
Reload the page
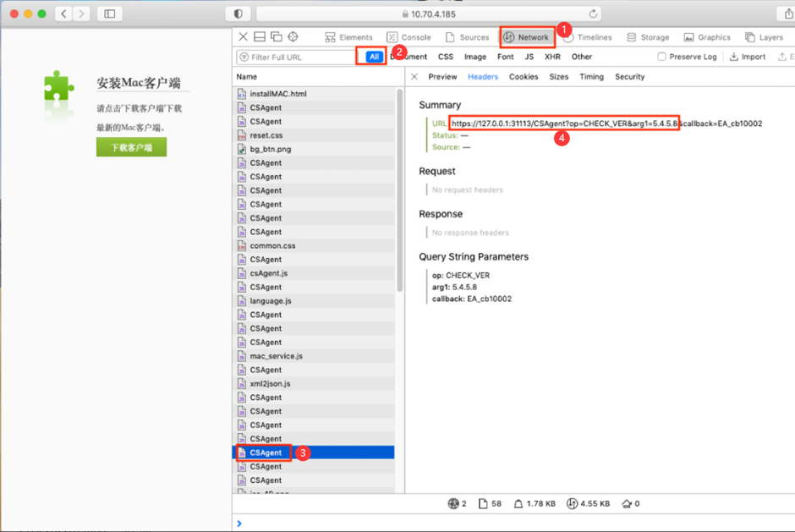click(593, 14)
